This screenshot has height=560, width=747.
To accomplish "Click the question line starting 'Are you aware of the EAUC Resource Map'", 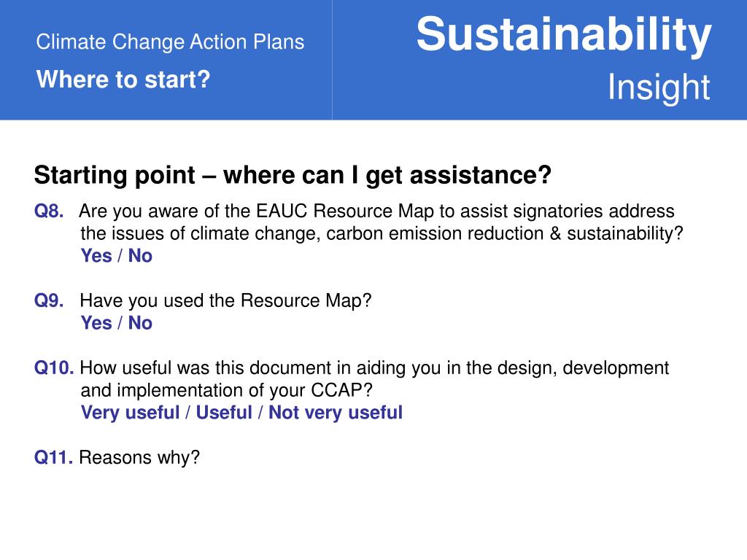I will [376, 211].
